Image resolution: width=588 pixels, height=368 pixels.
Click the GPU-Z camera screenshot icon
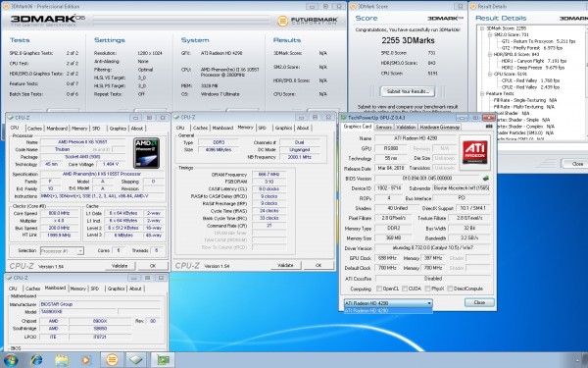coord(489,127)
